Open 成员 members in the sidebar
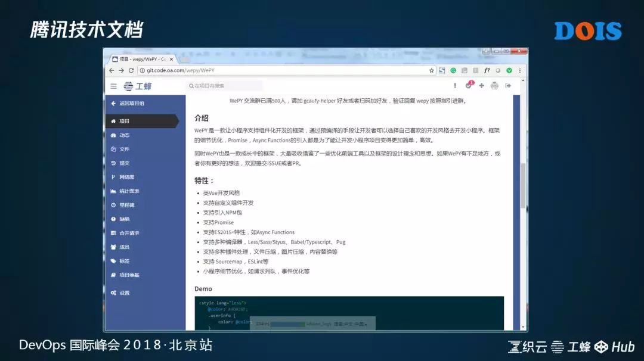 pyautogui.click(x=120, y=247)
